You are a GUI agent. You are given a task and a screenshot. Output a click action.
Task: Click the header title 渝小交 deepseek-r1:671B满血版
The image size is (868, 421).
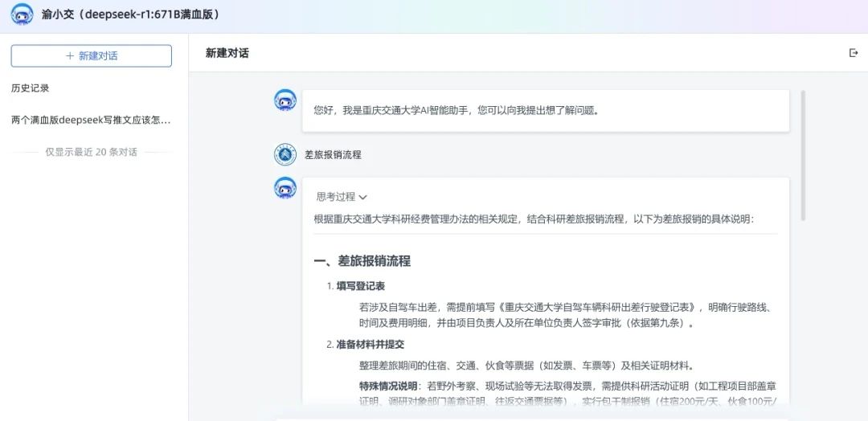click(x=131, y=14)
